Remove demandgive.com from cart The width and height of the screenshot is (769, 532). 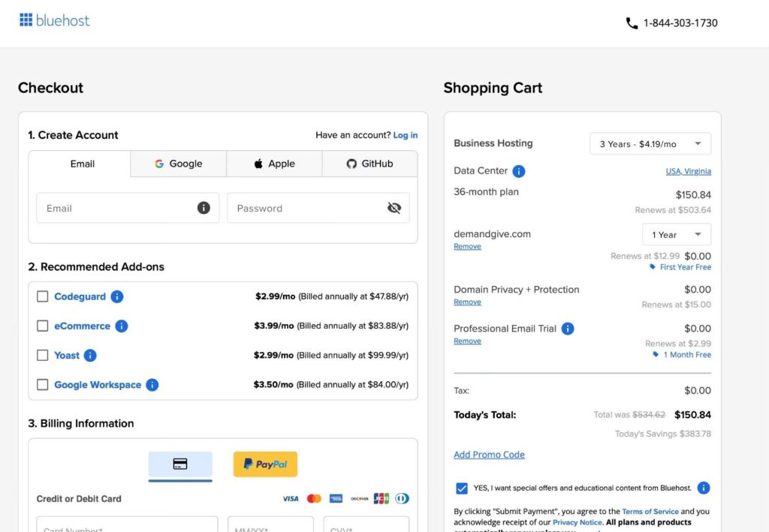467,246
